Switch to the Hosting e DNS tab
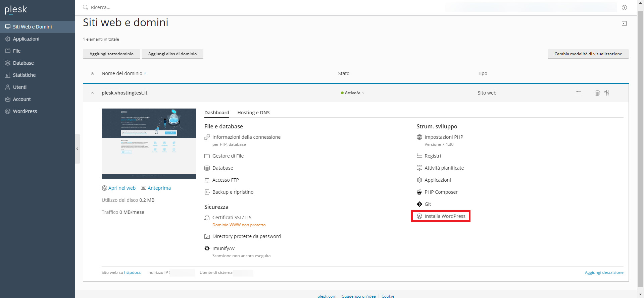The height and width of the screenshot is (298, 644). (253, 113)
